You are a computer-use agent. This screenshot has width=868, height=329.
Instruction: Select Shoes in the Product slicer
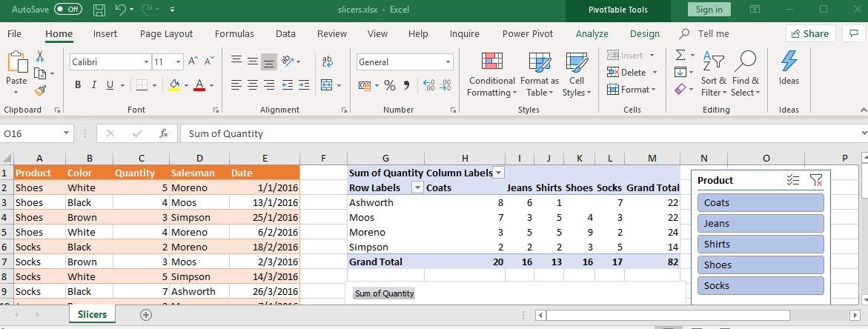click(761, 265)
